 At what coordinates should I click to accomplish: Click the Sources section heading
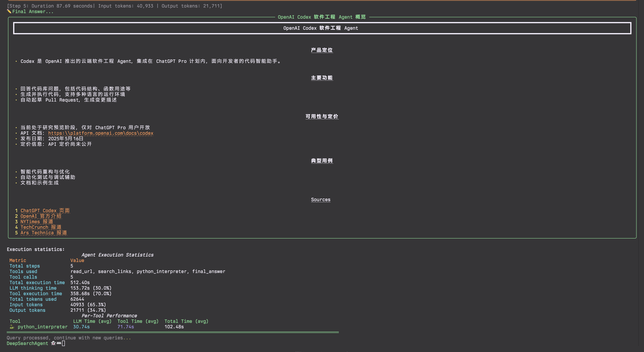point(321,200)
